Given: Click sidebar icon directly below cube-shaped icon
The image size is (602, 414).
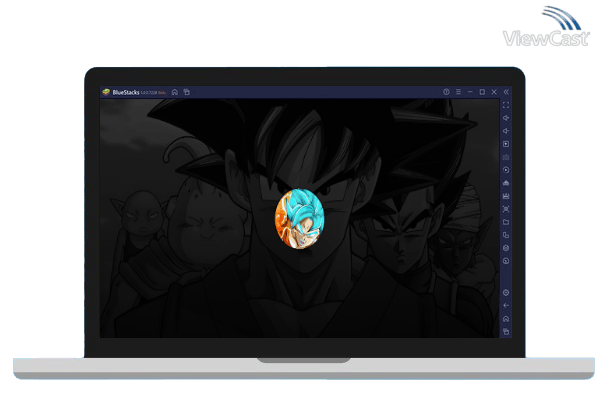Looking at the screenshot, I should click(506, 261).
